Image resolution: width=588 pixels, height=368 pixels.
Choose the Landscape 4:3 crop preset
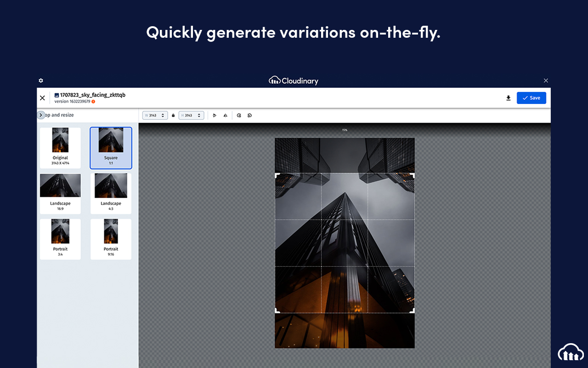(111, 194)
